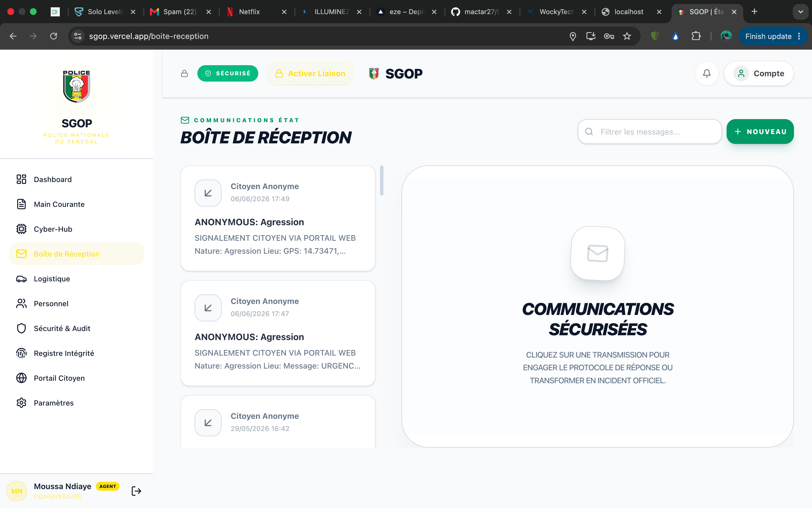Switch to Spam (22) Gmail tab
The width and height of the screenshot is (812, 508).
pyautogui.click(x=180, y=12)
